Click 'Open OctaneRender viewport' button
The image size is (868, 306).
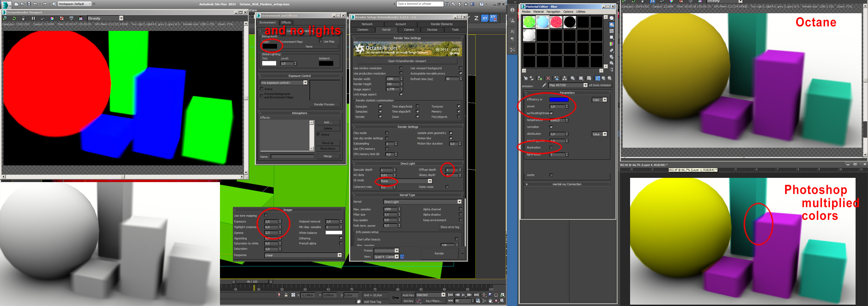(x=407, y=61)
